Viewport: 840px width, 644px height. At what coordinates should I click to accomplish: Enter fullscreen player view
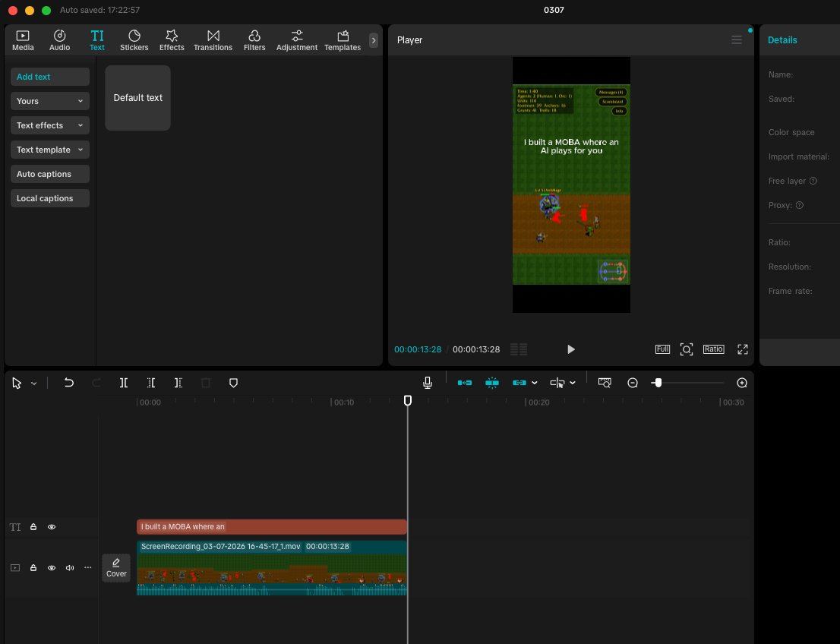pyautogui.click(x=743, y=349)
